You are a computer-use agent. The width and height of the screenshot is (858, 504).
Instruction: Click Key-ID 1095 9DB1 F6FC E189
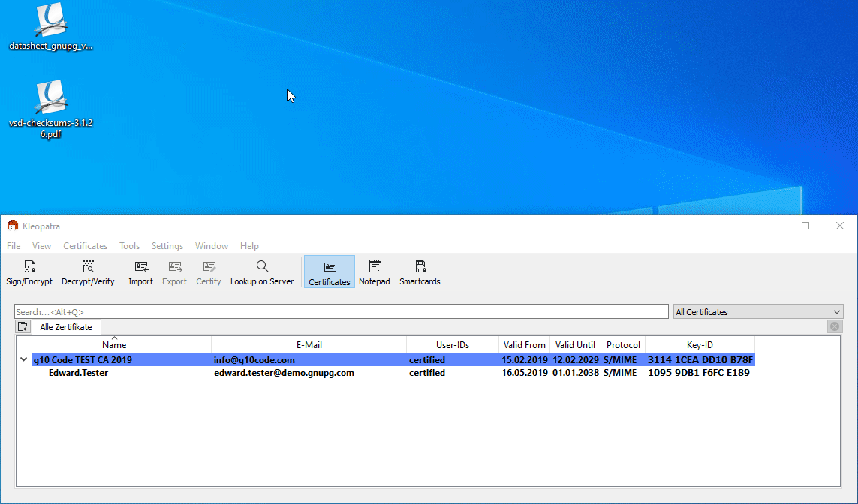[x=699, y=373]
